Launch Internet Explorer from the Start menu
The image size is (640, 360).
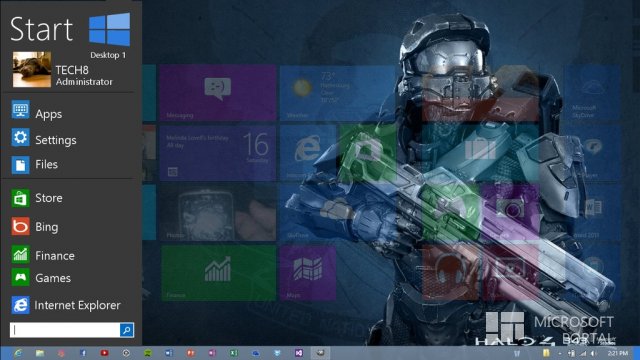click(67, 305)
